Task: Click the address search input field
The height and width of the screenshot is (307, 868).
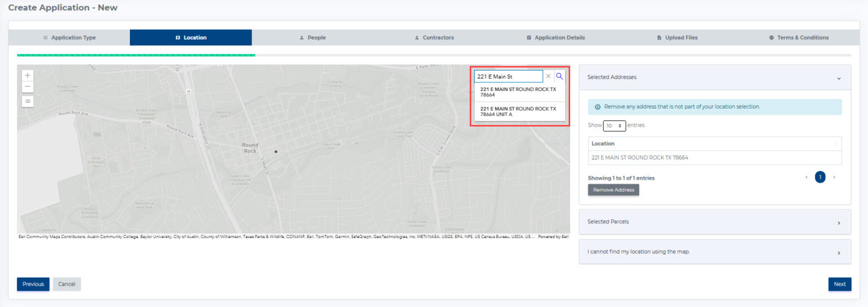Action: (508, 76)
